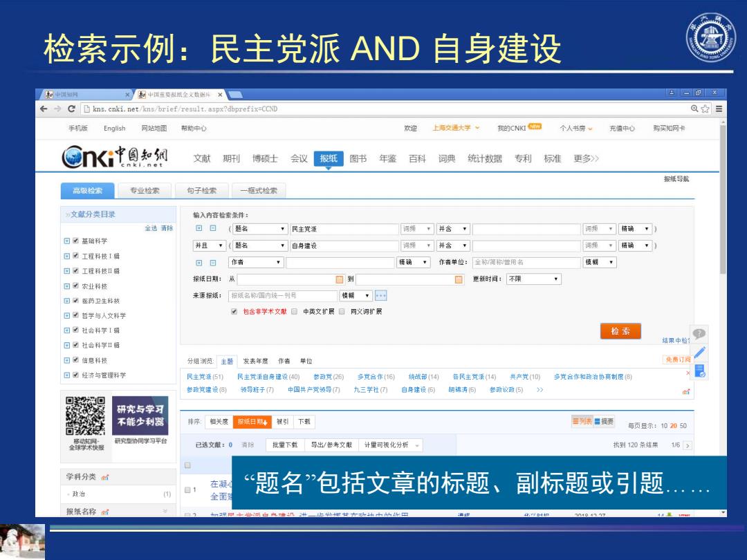
Task: Open the 并且 logic operator dropdown
Action: 209,245
